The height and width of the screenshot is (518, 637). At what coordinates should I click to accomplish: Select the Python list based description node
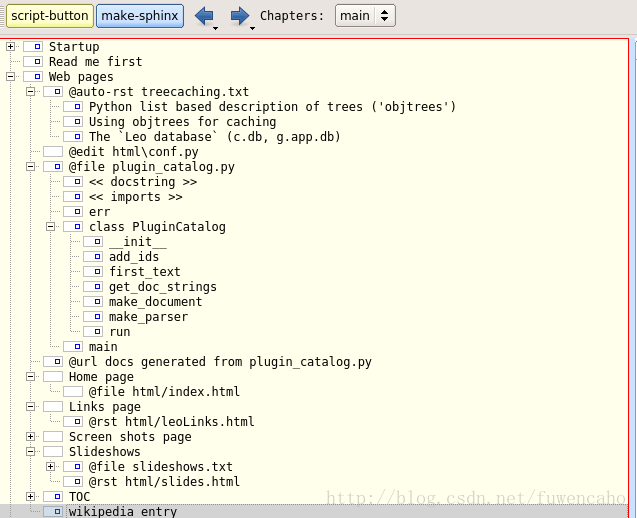(x=273, y=106)
